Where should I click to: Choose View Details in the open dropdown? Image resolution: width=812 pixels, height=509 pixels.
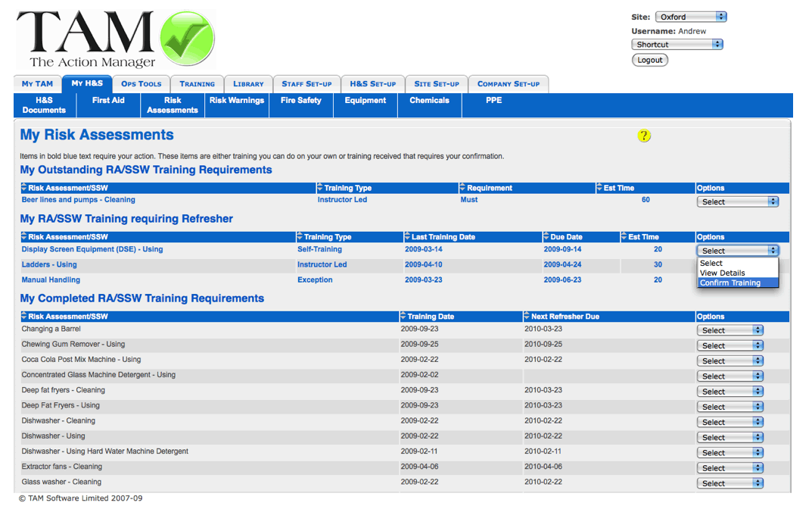[x=722, y=273]
